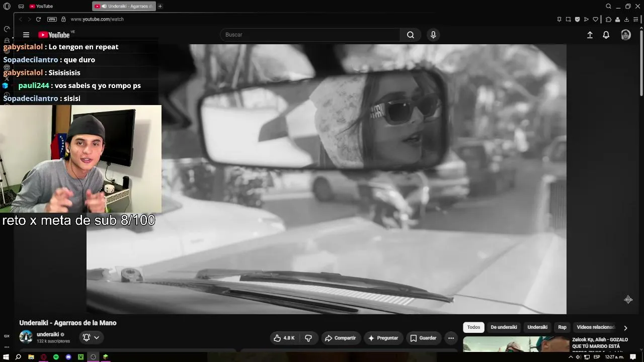Screen dimensions: 644x362
Task: Start voice search with microphone
Action: pos(433,35)
